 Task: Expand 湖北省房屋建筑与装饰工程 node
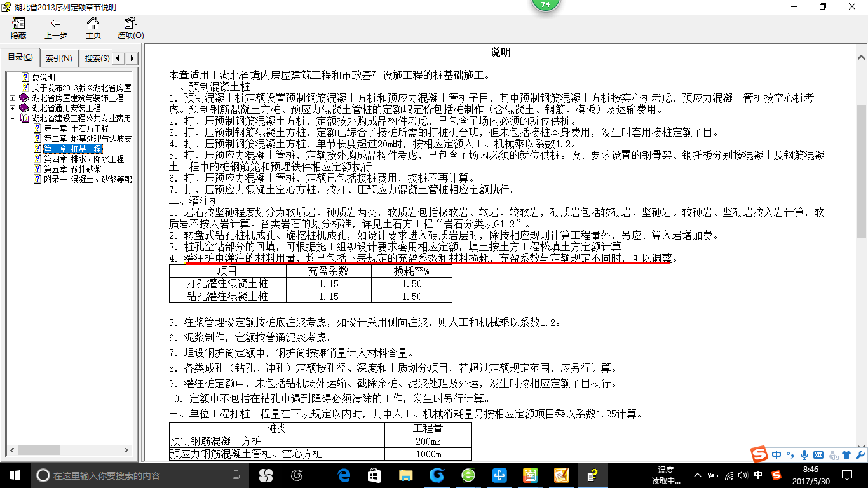[13, 98]
